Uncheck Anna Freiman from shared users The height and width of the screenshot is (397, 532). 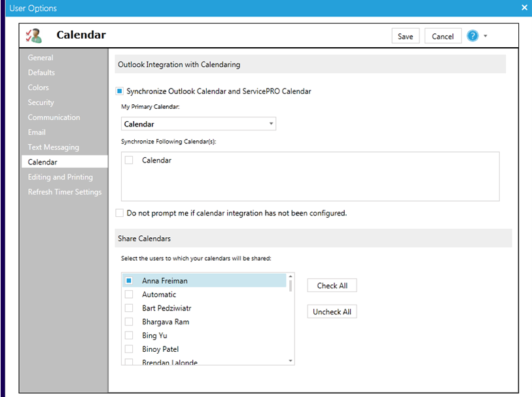[128, 280]
